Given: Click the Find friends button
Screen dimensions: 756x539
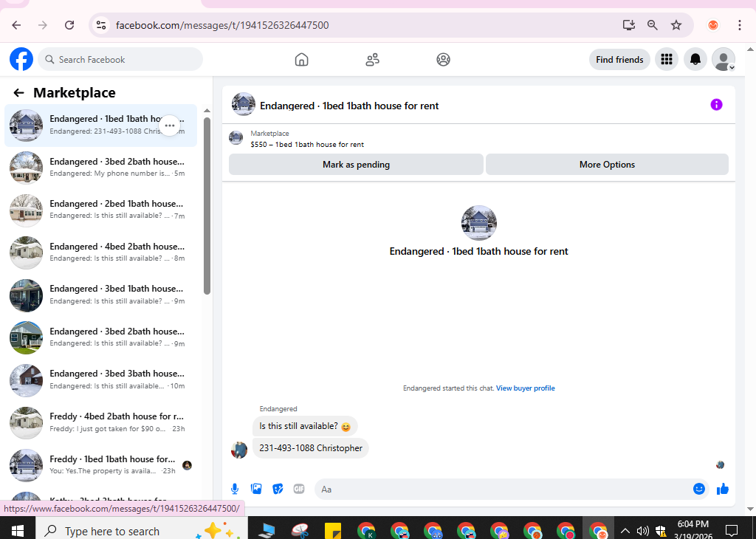Looking at the screenshot, I should [619, 59].
